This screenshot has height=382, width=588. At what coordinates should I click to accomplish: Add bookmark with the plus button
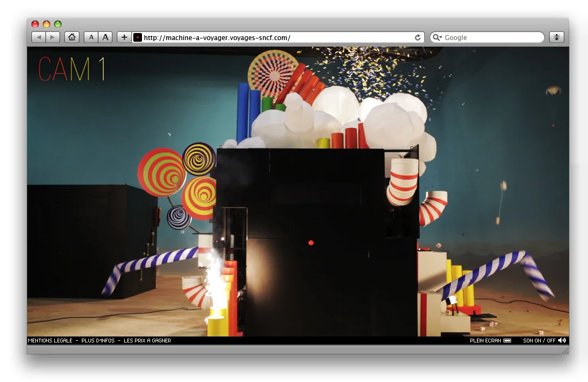coord(124,37)
